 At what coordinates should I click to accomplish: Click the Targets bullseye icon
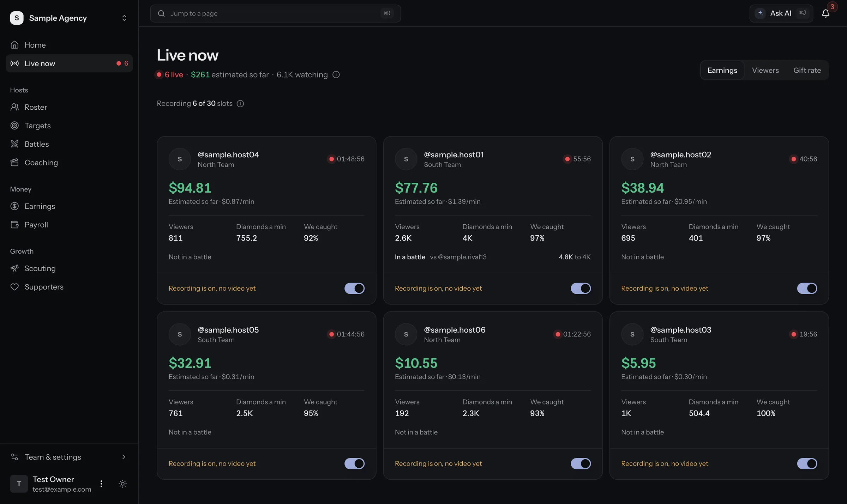14,126
